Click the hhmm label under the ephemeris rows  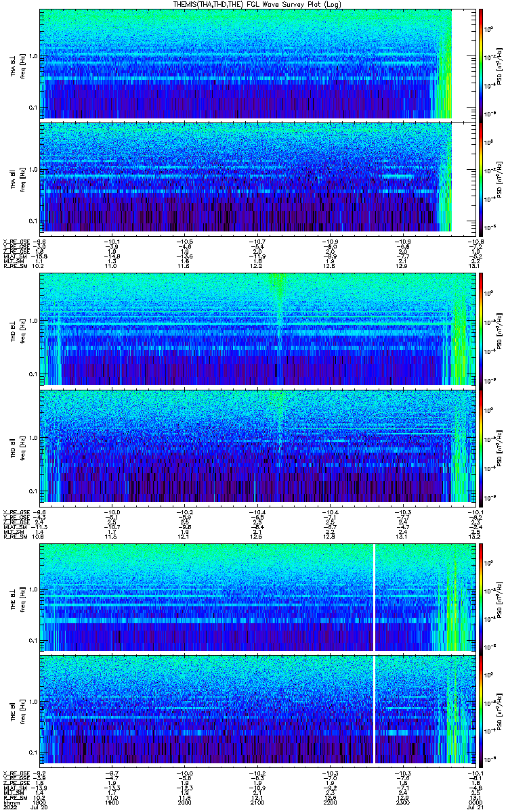coord(10,802)
